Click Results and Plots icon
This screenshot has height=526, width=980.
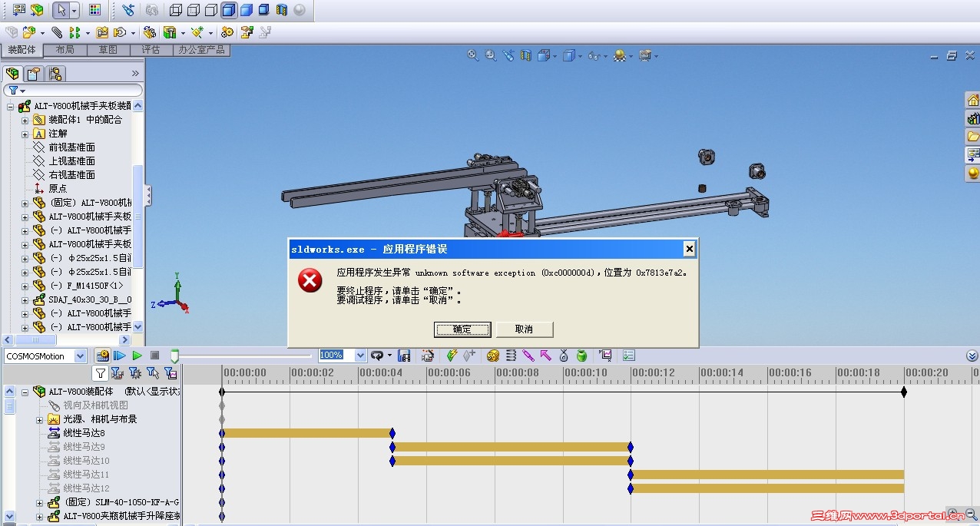click(x=605, y=356)
